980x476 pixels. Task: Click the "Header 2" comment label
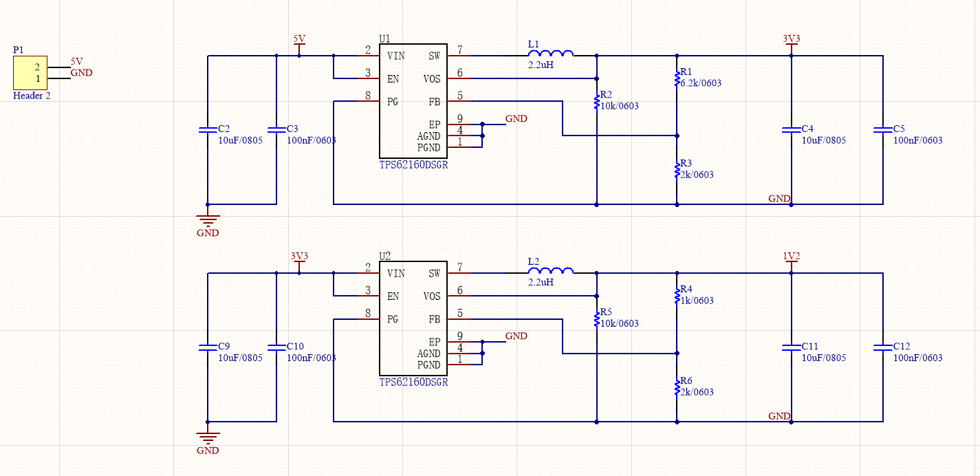[x=32, y=96]
